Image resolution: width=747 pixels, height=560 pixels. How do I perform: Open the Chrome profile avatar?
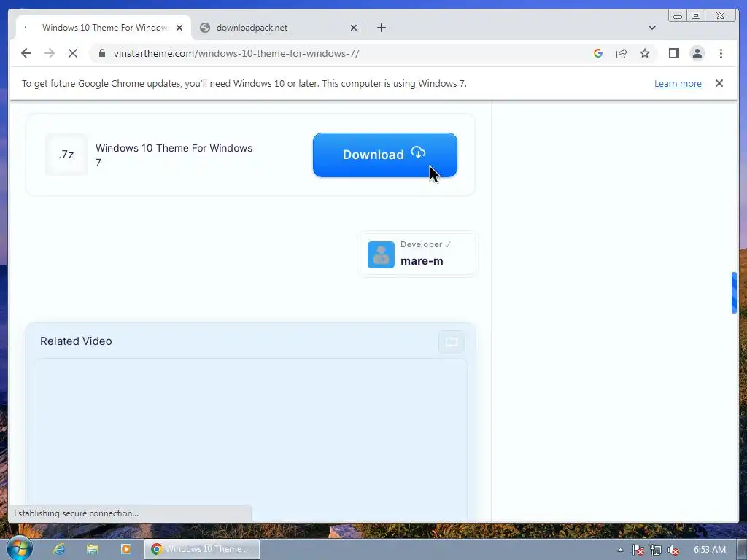point(697,53)
